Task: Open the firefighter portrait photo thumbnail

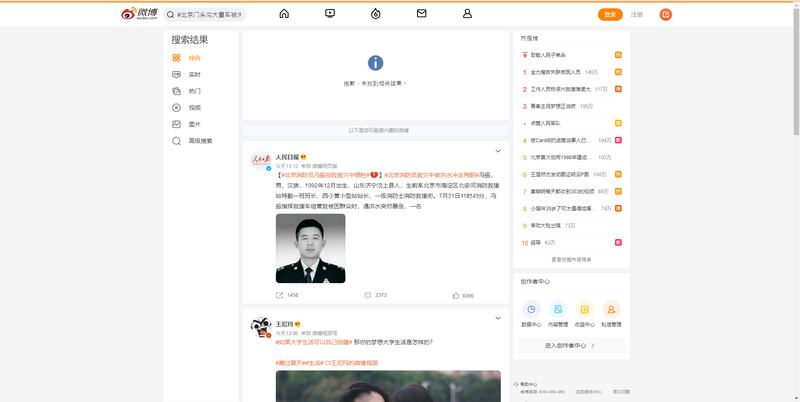Action: click(310, 249)
